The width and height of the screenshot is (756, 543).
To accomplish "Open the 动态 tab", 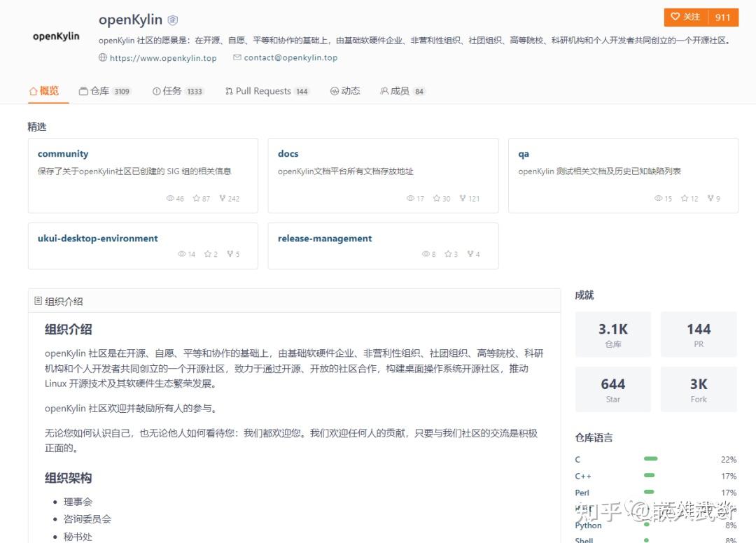I will (345, 90).
